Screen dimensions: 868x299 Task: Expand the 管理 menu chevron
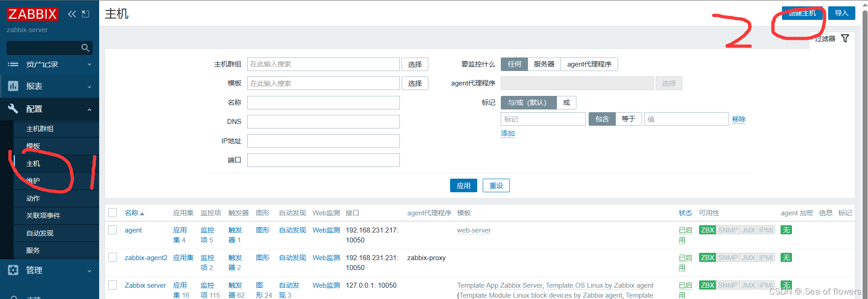point(89,271)
